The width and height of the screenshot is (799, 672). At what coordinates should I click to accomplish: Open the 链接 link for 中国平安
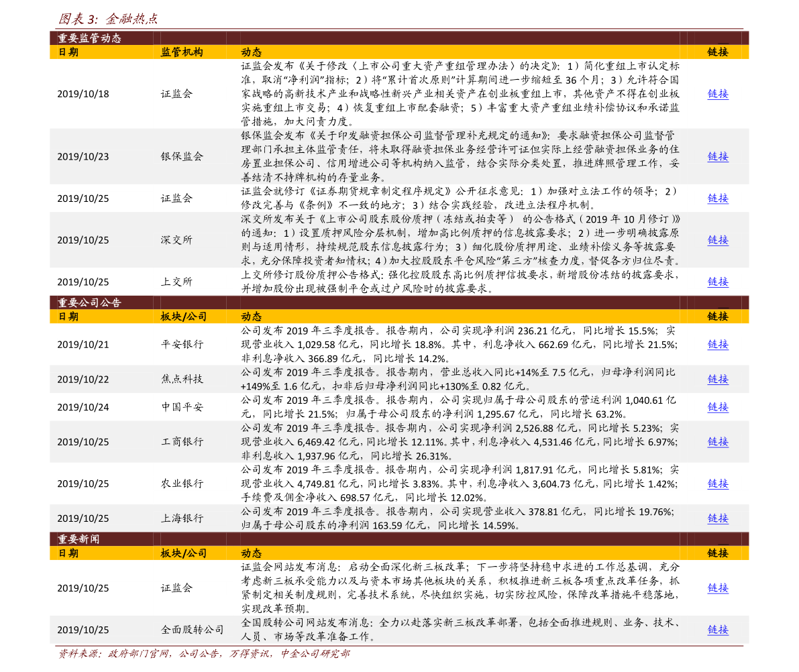pos(717,407)
